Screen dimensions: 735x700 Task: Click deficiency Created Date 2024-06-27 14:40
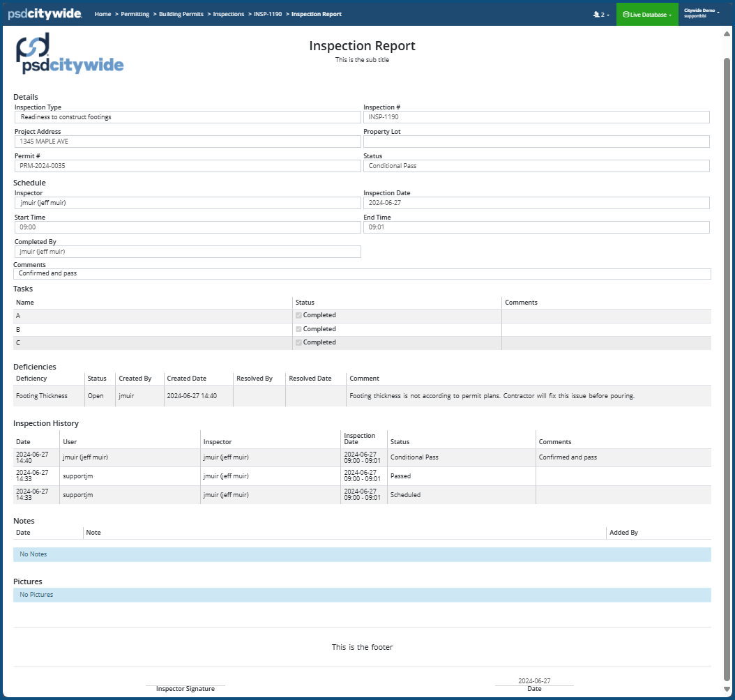[198, 396]
